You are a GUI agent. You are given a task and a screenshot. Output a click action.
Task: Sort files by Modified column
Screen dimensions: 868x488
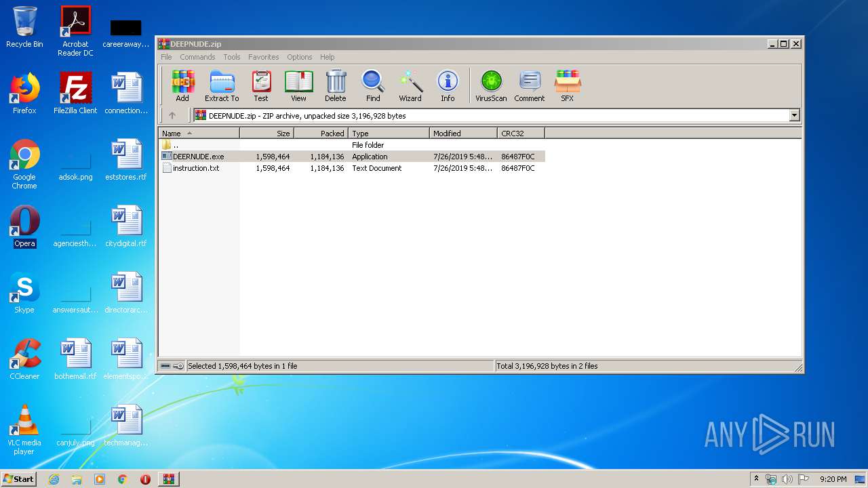pyautogui.click(x=464, y=134)
